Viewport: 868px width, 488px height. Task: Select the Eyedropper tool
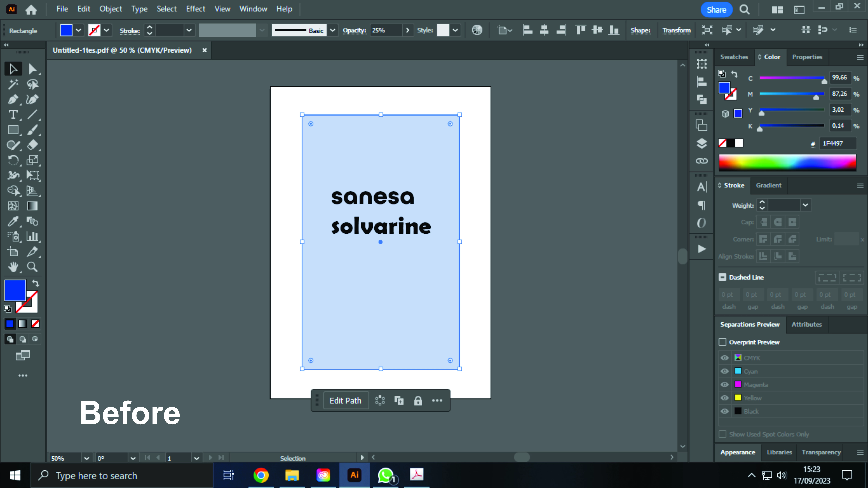13,221
